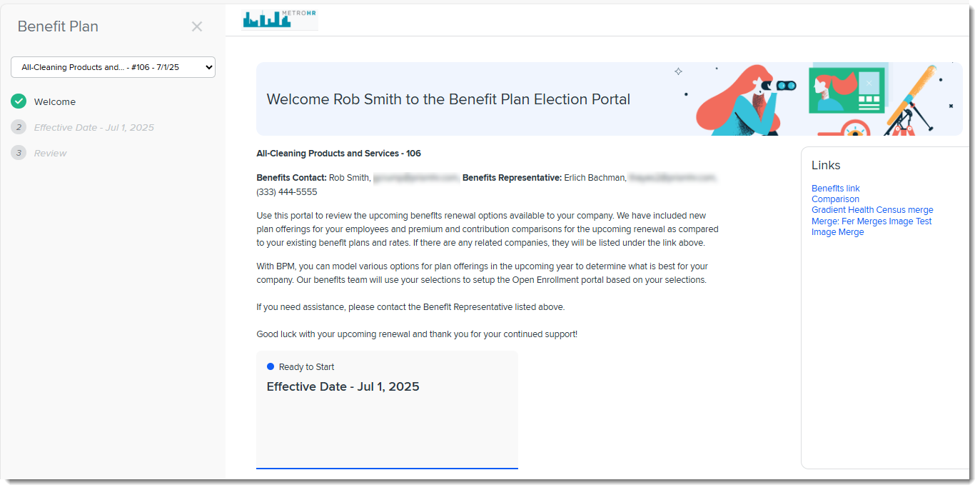
Task: Open the Comparison link
Action: click(835, 199)
